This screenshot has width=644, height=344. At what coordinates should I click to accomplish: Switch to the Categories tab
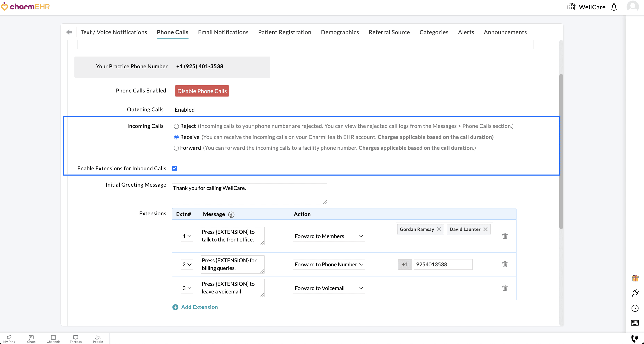click(x=434, y=32)
